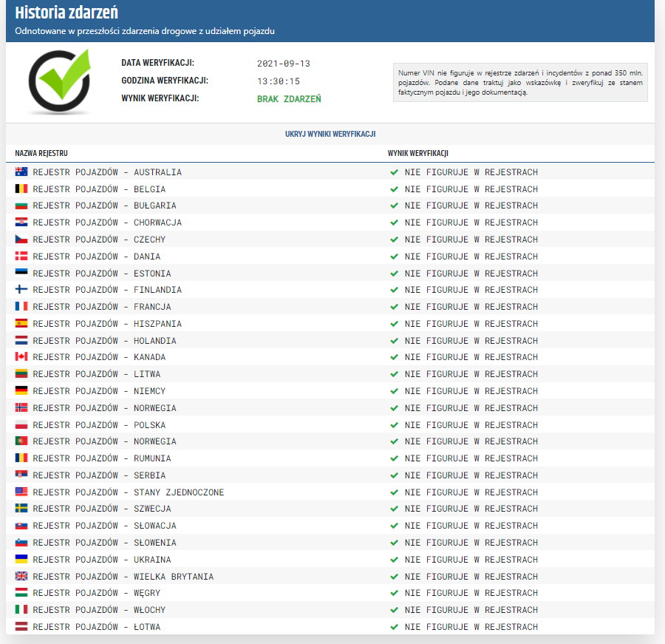Click the Historia zdarzeń heading
Screen dimensions: 665x644
coord(66,13)
